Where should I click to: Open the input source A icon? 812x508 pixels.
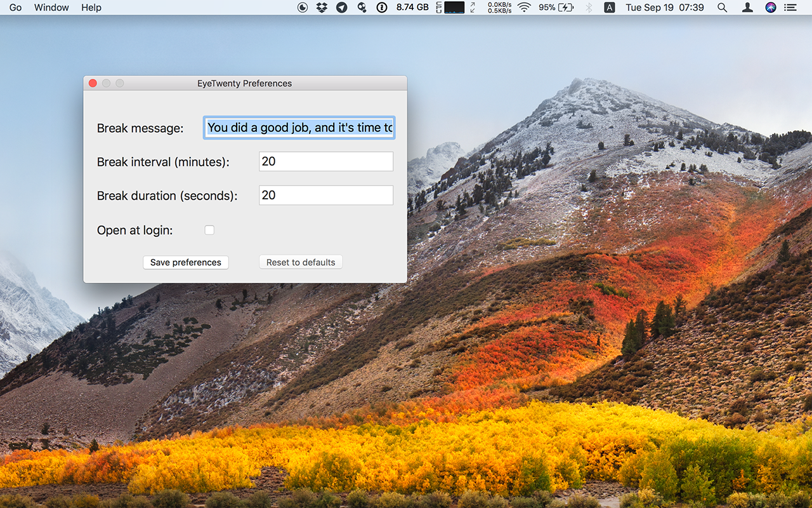[610, 8]
